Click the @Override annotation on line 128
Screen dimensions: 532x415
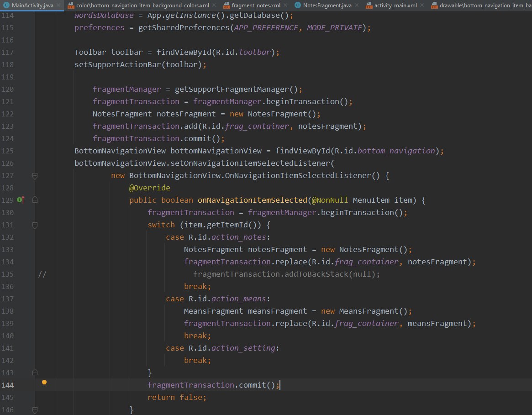tap(150, 188)
